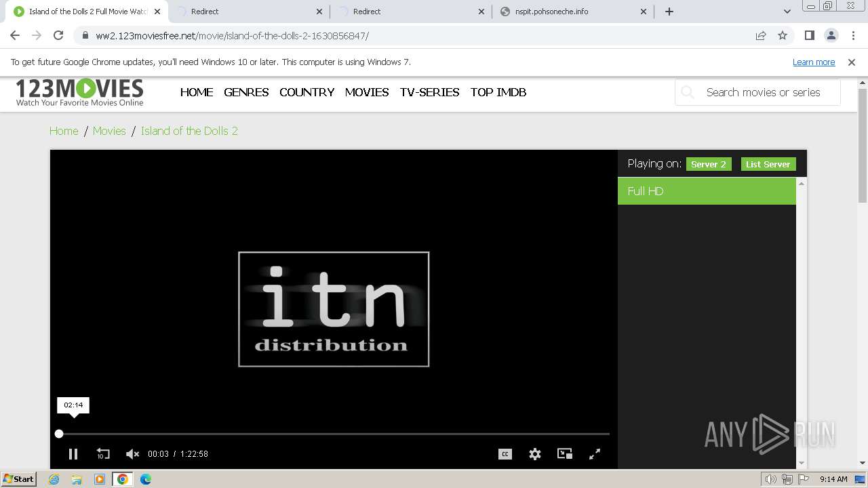Click Chrome icon in taskbar

point(123,479)
